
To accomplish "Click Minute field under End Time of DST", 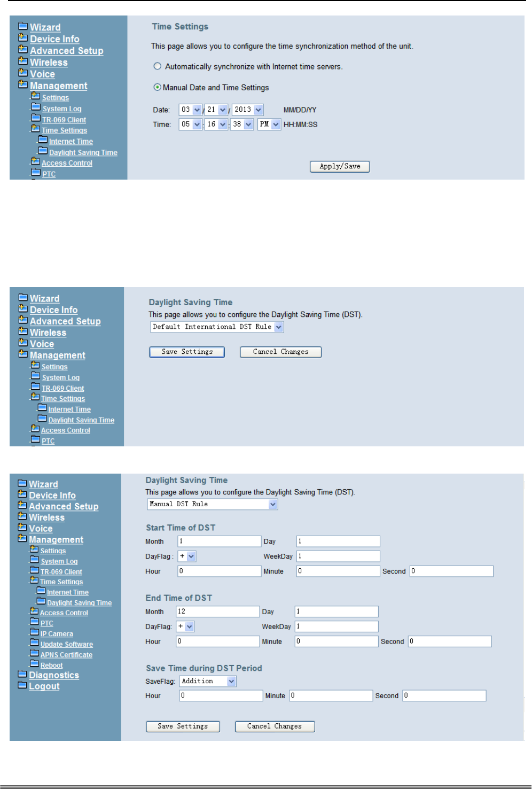I will coord(337,641).
